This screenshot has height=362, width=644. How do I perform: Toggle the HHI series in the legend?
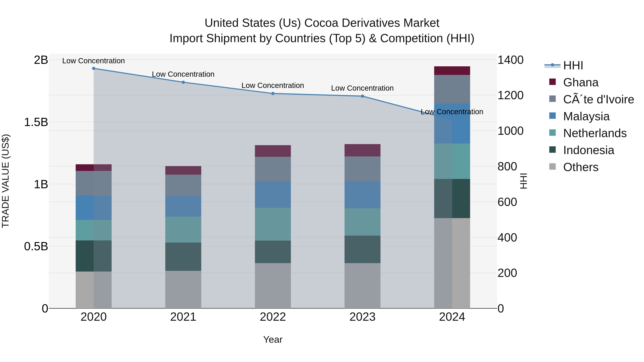[564, 65]
